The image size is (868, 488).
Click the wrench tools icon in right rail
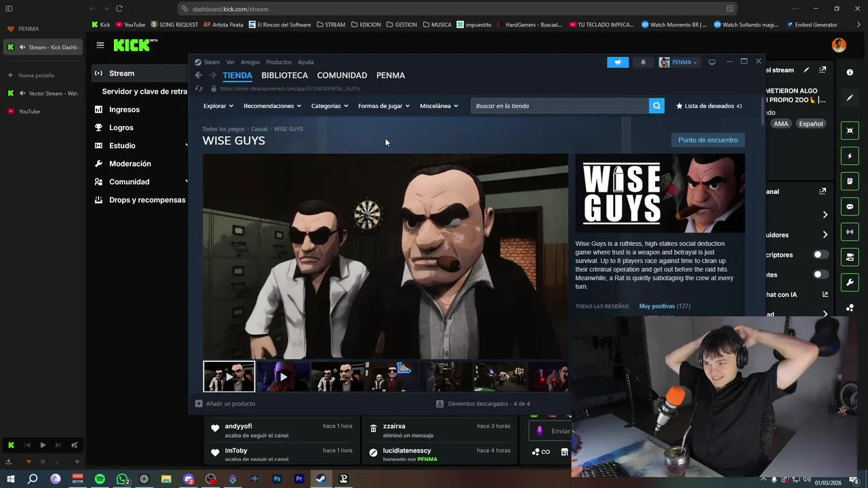(x=850, y=282)
